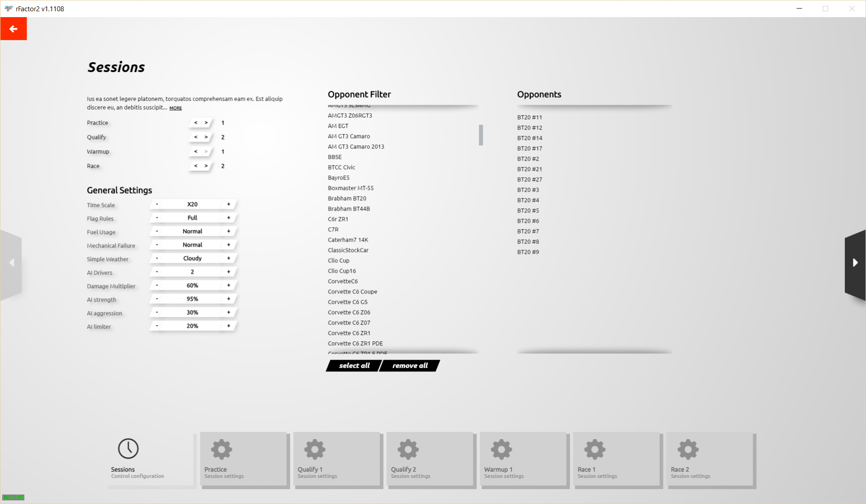The height and width of the screenshot is (504, 866).
Task: Select Clio Cup from opponent filter list
Action: click(x=338, y=261)
